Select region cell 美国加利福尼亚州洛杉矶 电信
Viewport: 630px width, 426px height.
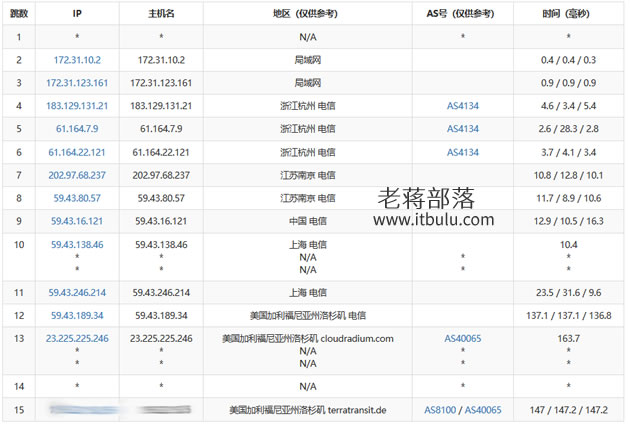307,315
